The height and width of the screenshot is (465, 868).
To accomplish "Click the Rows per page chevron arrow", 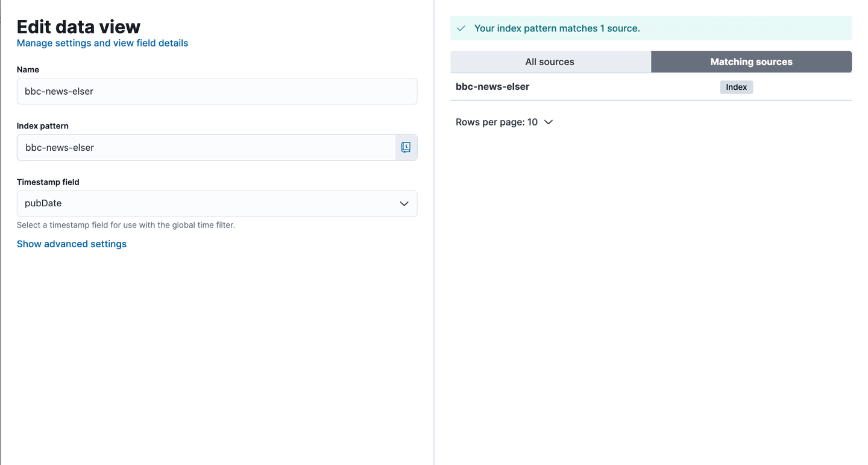I will click(548, 122).
